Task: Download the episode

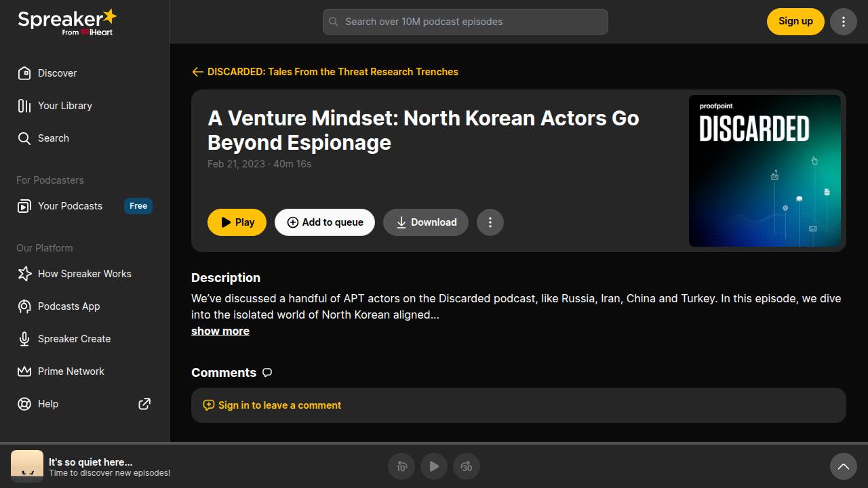Action: click(x=426, y=222)
